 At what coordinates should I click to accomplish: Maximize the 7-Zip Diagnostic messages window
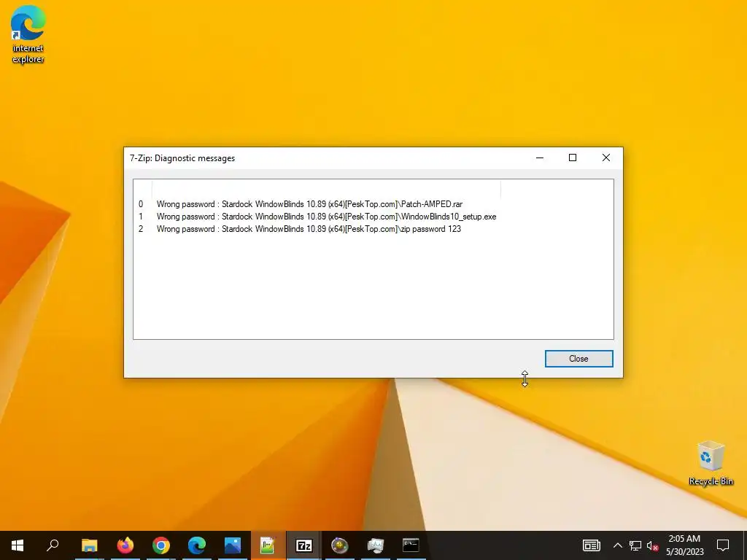coord(573,157)
